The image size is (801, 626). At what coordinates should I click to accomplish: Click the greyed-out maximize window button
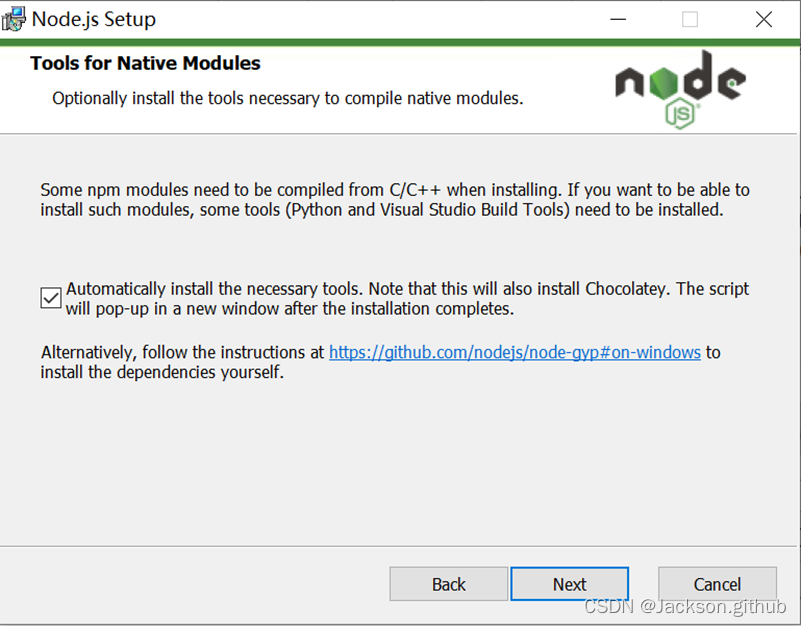pyautogui.click(x=690, y=19)
